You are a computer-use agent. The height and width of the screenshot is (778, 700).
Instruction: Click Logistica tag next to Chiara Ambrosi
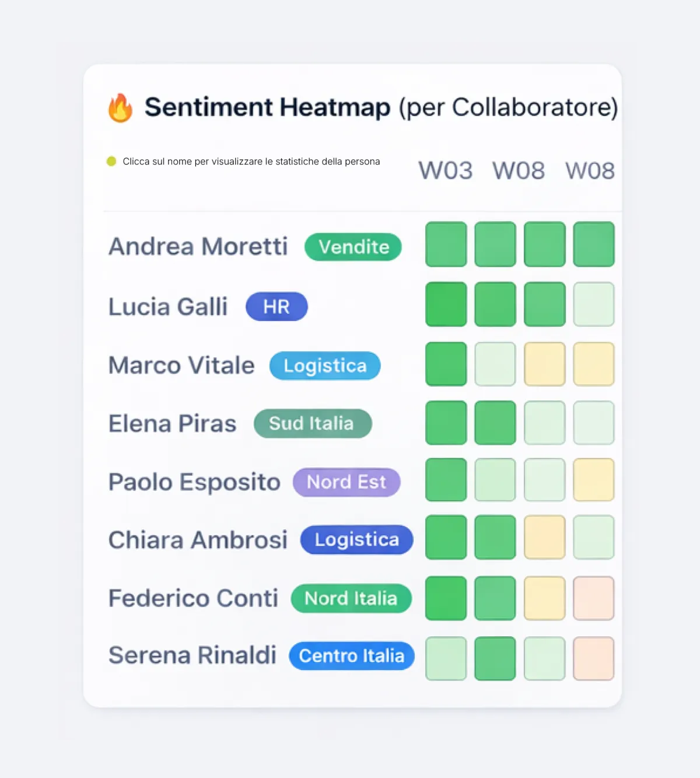[x=356, y=540]
